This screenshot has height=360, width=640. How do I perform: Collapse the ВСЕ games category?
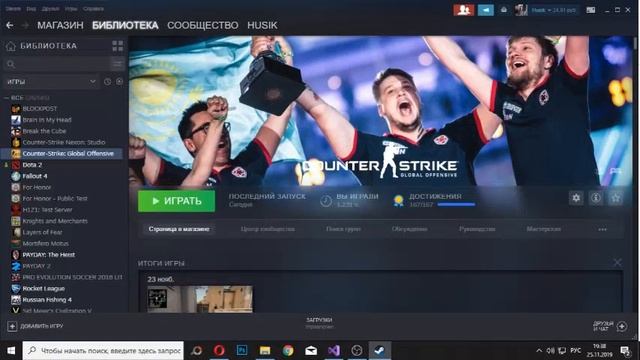click(x=6, y=98)
